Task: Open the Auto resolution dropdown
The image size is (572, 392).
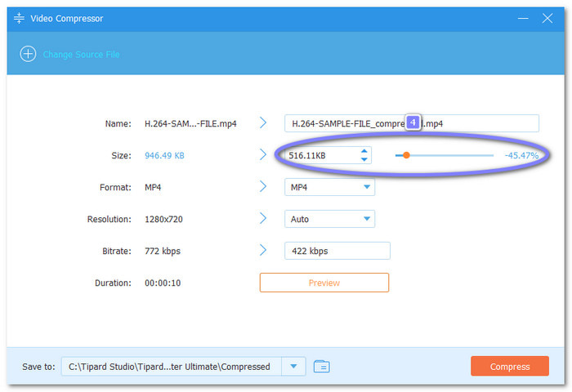Action: click(329, 219)
